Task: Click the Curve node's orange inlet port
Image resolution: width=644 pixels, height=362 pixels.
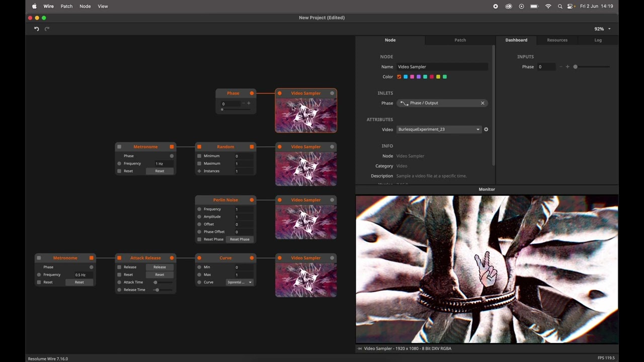Action: (199, 258)
